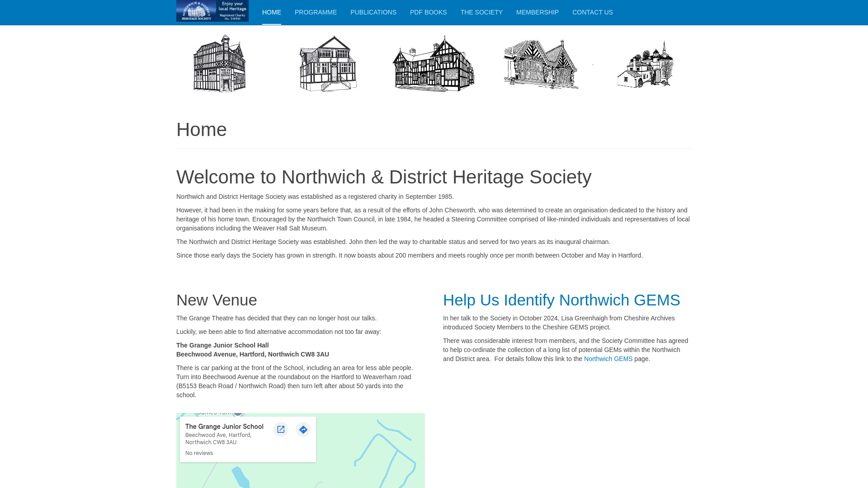Click the church with spire sketch
Image resolution: width=868 pixels, height=488 pixels.
click(646, 64)
